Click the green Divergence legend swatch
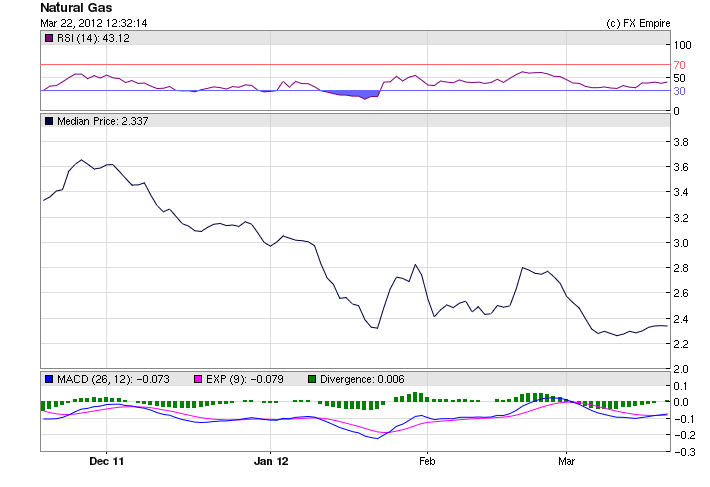Screen dimensions: 710x487 (x=312, y=379)
